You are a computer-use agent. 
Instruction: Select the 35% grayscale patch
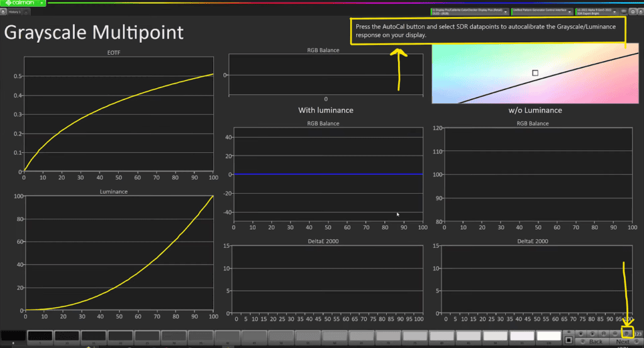tap(201, 337)
